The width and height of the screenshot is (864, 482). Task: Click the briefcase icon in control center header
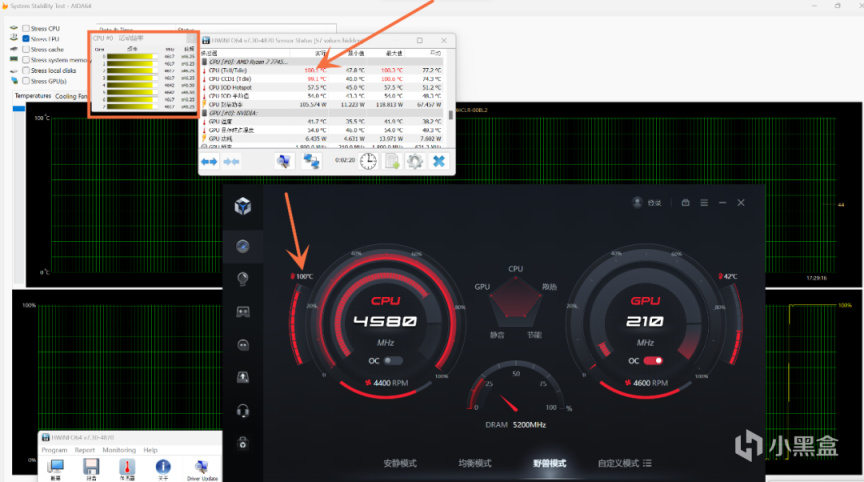click(x=685, y=203)
